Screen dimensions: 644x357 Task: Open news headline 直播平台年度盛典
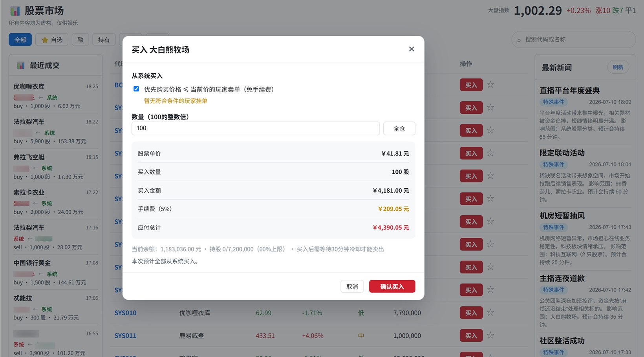pyautogui.click(x=569, y=90)
